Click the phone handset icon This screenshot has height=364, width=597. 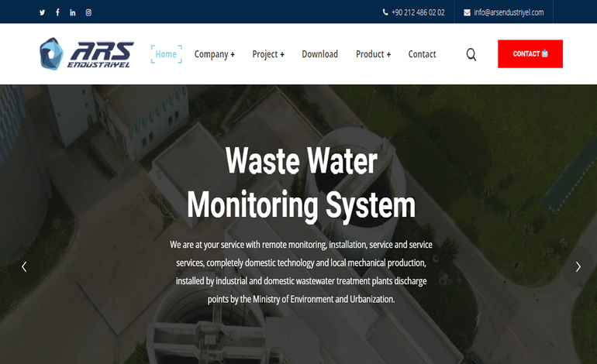click(x=385, y=12)
